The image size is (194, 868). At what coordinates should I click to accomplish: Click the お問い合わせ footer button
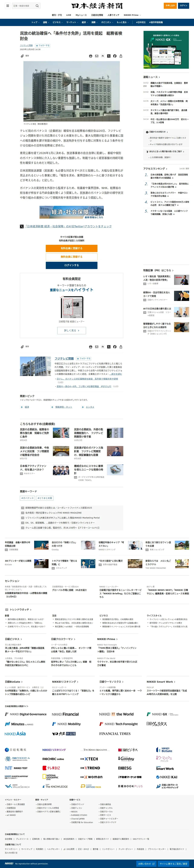point(146,864)
